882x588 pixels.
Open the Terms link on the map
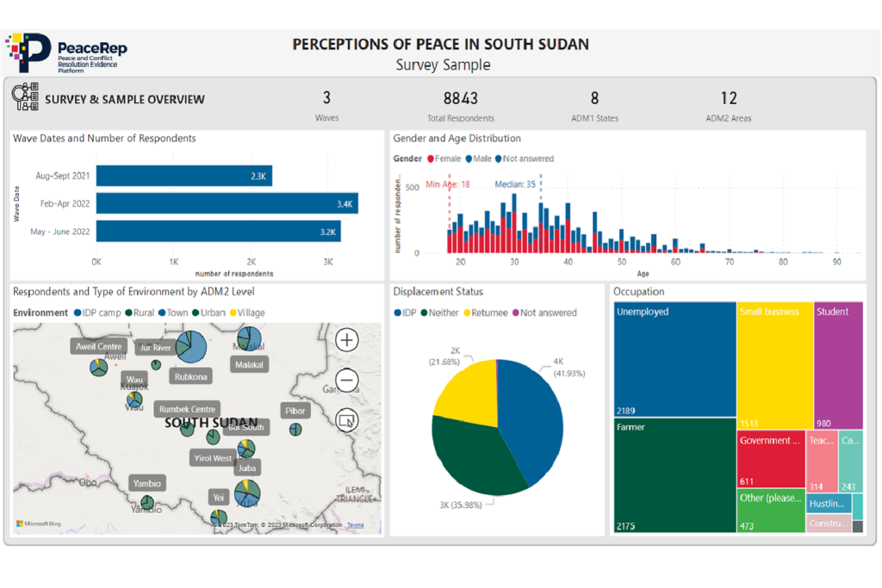coord(355,525)
